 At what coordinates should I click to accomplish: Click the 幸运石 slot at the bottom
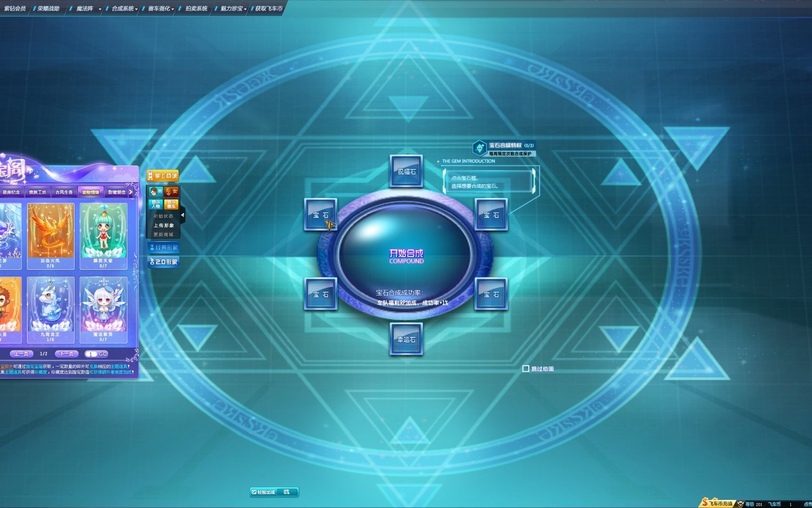[x=406, y=339]
